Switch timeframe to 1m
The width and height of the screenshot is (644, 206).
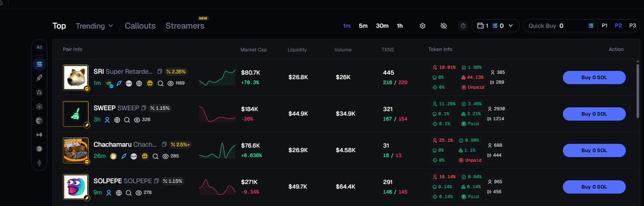pyautogui.click(x=346, y=26)
